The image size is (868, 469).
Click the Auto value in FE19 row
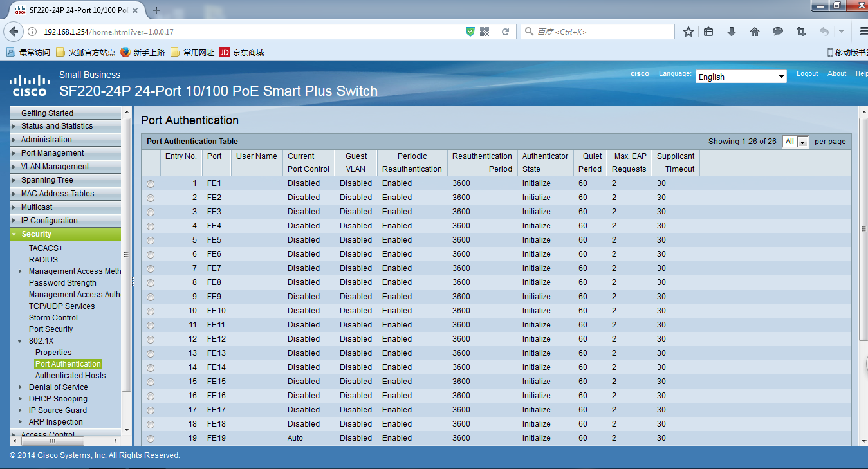[295, 438]
